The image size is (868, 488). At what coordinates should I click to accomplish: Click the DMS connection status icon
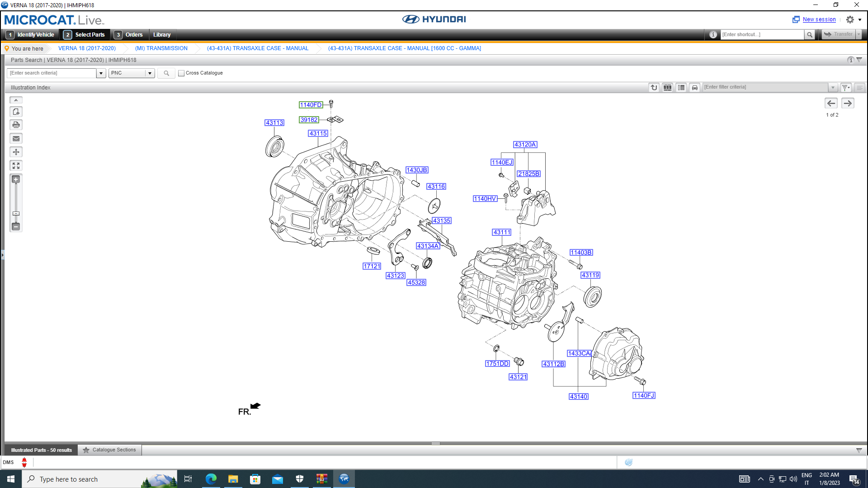(24, 462)
